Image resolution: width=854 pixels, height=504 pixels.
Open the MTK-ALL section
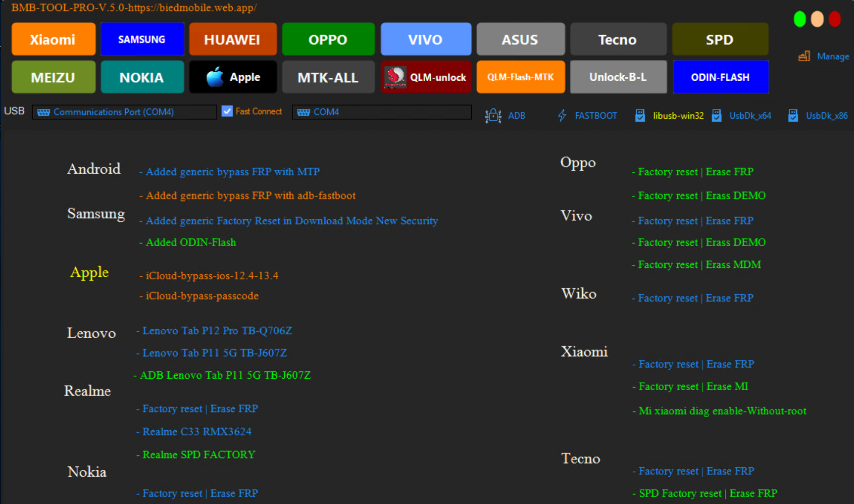(328, 77)
